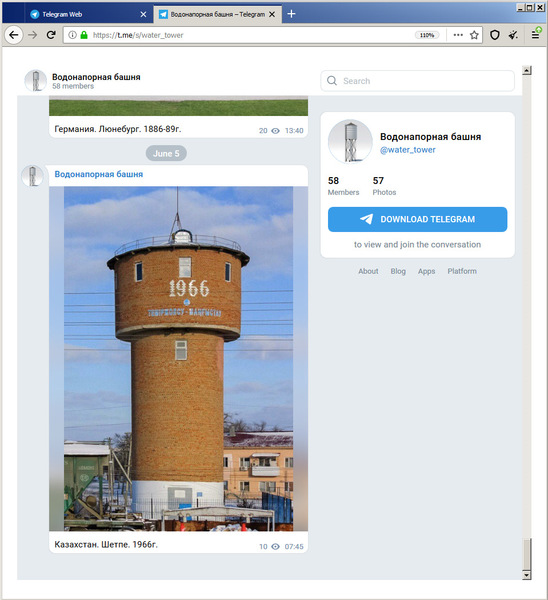The height and width of the screenshot is (600, 548).
Task: Close the Водонапорная башня tab
Action: [x=272, y=14]
